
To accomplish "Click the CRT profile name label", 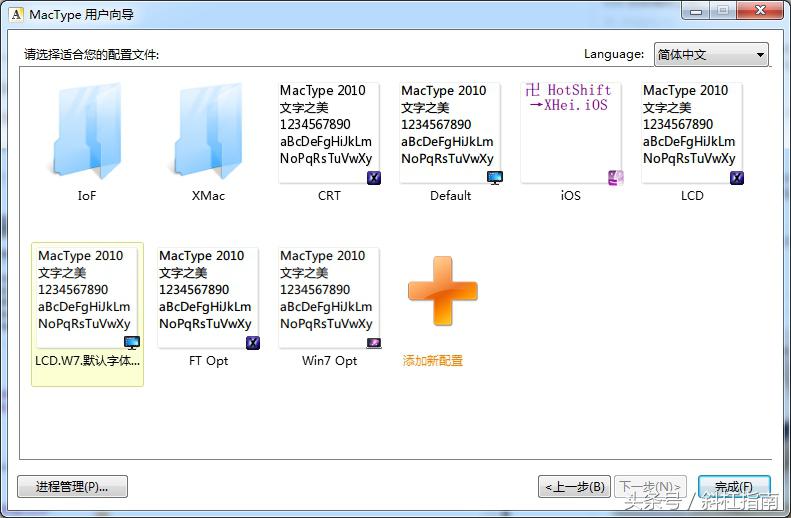I will tap(329, 196).
